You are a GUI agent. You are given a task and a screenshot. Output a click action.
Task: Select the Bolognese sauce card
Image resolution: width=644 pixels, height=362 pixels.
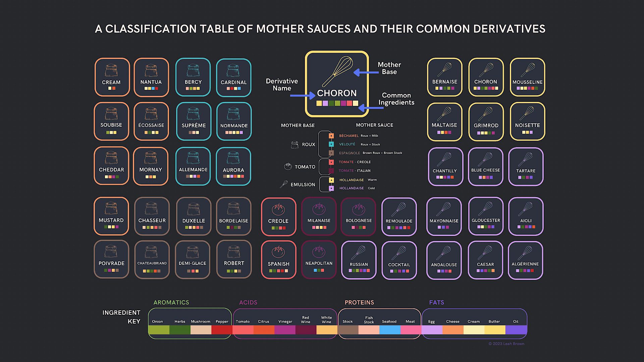(359, 217)
